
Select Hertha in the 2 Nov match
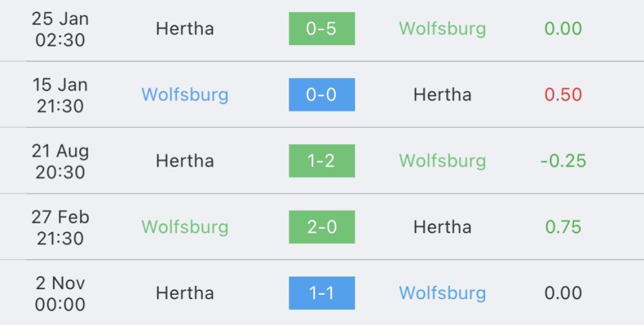185,293
